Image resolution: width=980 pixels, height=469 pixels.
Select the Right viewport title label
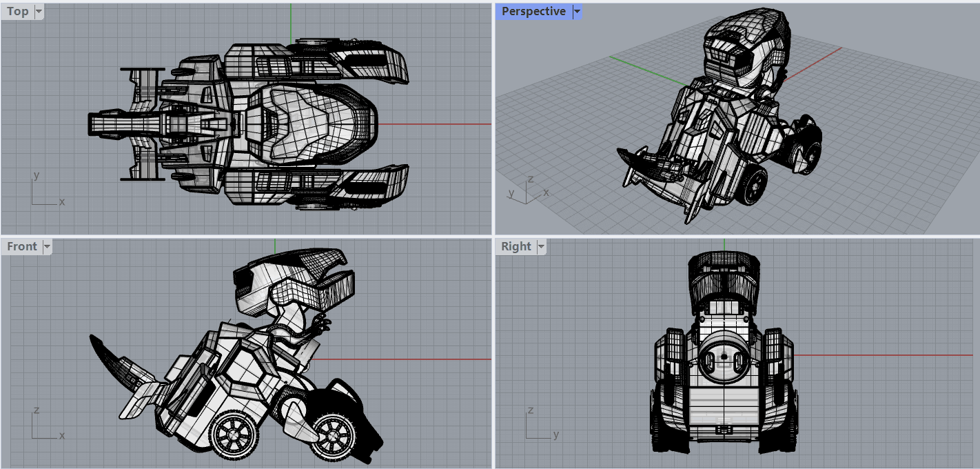click(x=516, y=247)
